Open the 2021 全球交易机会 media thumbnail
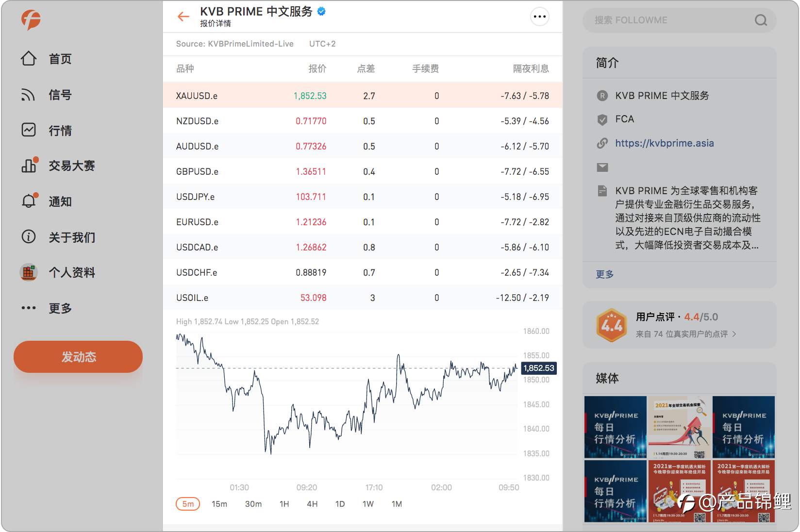The height and width of the screenshot is (532, 800). tap(679, 427)
